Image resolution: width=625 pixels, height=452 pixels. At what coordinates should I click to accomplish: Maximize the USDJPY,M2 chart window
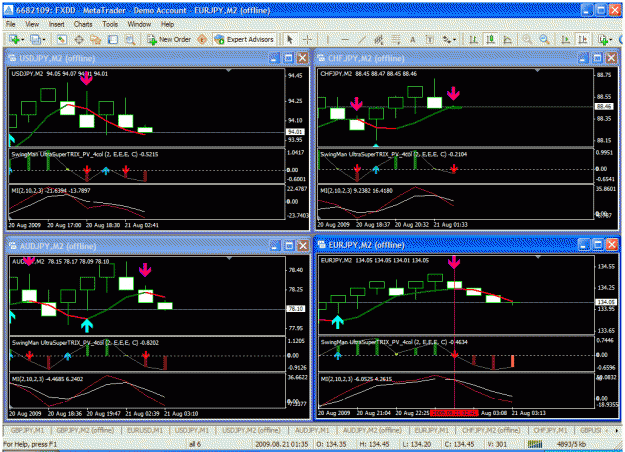coord(288,58)
